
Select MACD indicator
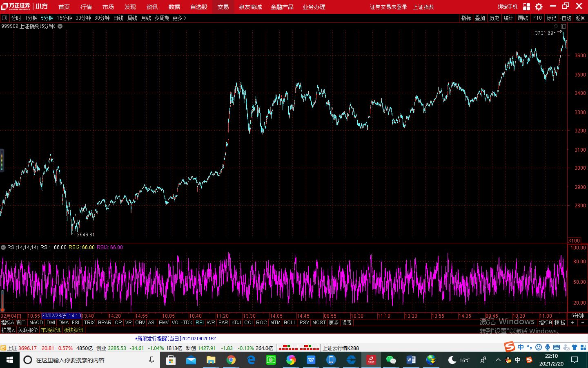click(36, 323)
